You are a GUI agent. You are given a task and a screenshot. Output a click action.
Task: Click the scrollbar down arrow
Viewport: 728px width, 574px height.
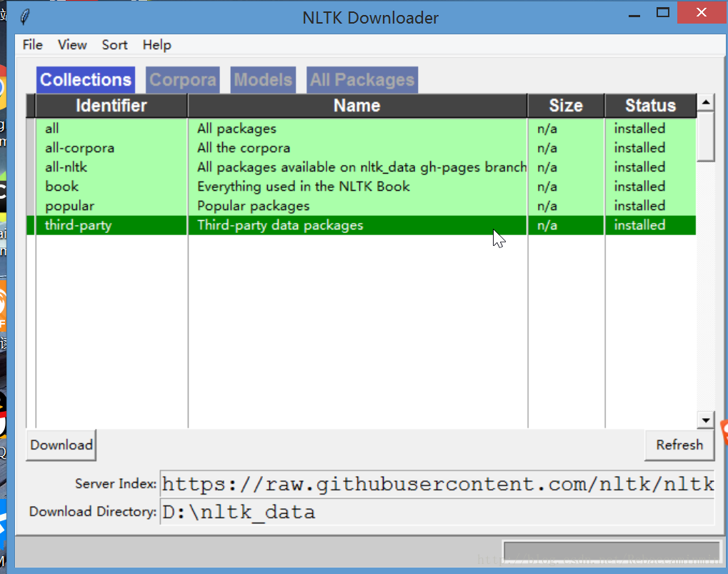point(706,420)
